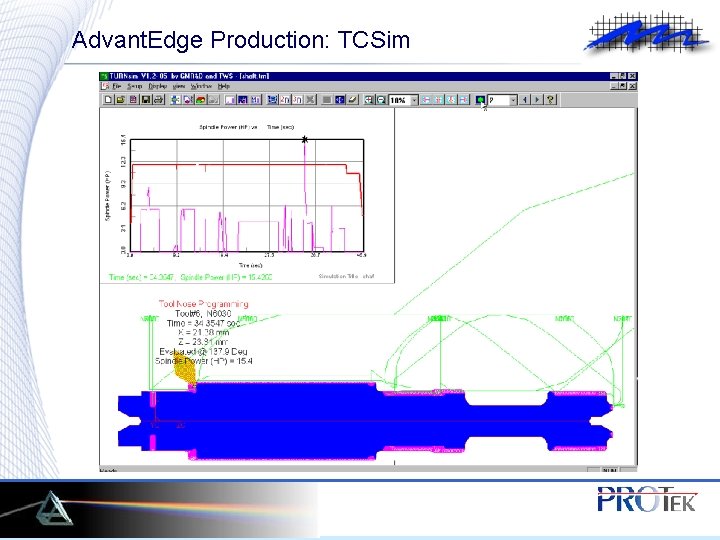Open the View menu
This screenshot has height=540, width=720.
click(179, 86)
